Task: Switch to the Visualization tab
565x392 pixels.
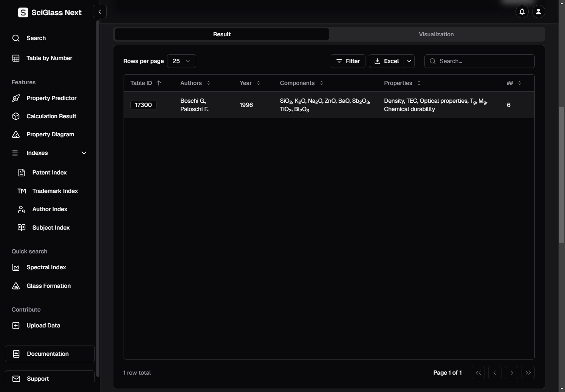Action: (x=436, y=34)
